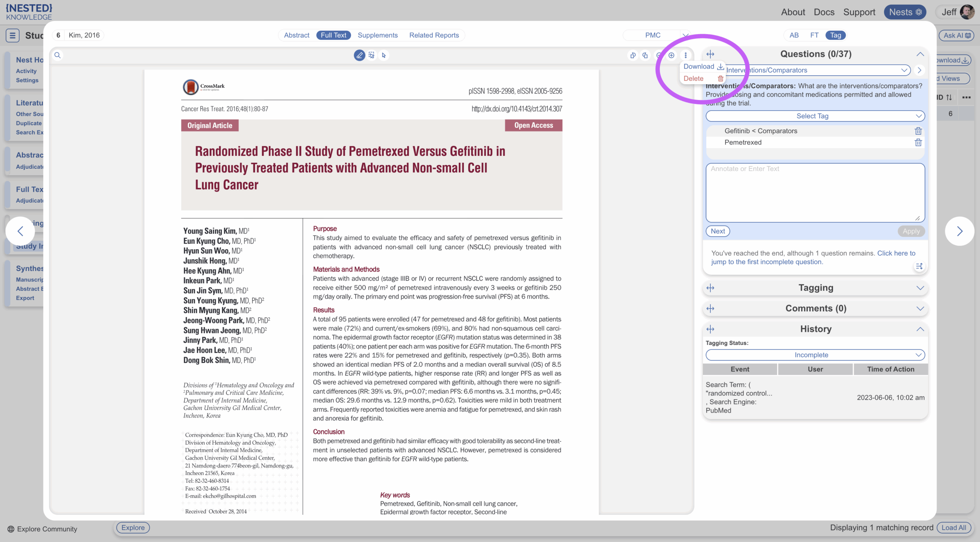Click the Next question button
The width and height of the screenshot is (980, 542).
click(718, 231)
